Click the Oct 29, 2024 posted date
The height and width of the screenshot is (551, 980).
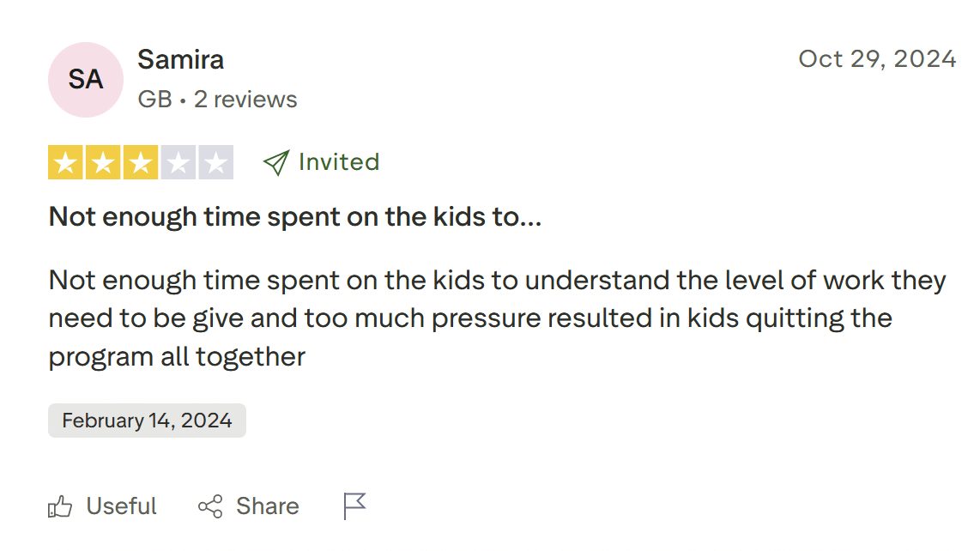point(878,58)
